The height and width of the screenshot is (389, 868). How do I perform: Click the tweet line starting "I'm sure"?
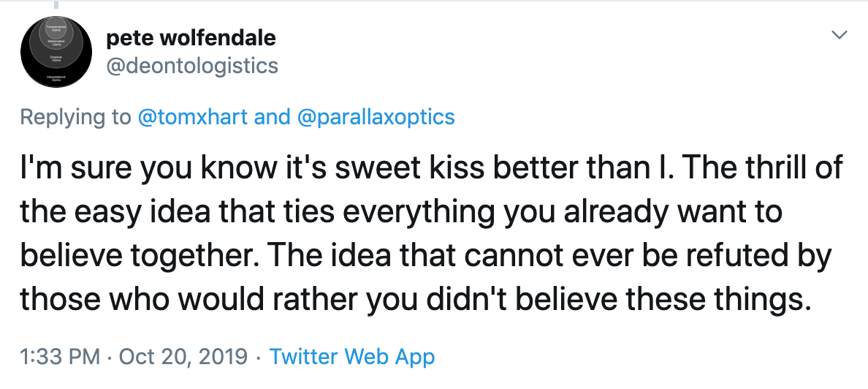tap(431, 167)
